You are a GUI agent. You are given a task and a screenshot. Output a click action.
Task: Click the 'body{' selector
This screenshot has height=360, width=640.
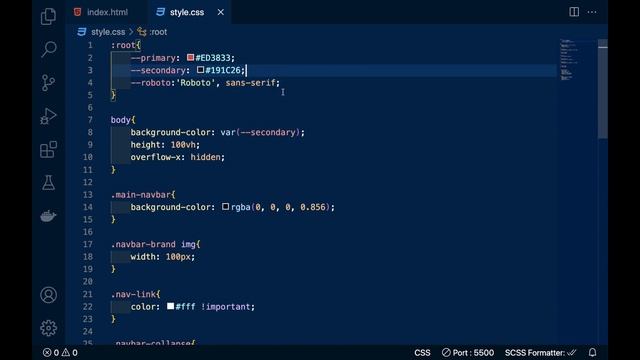click(x=123, y=120)
